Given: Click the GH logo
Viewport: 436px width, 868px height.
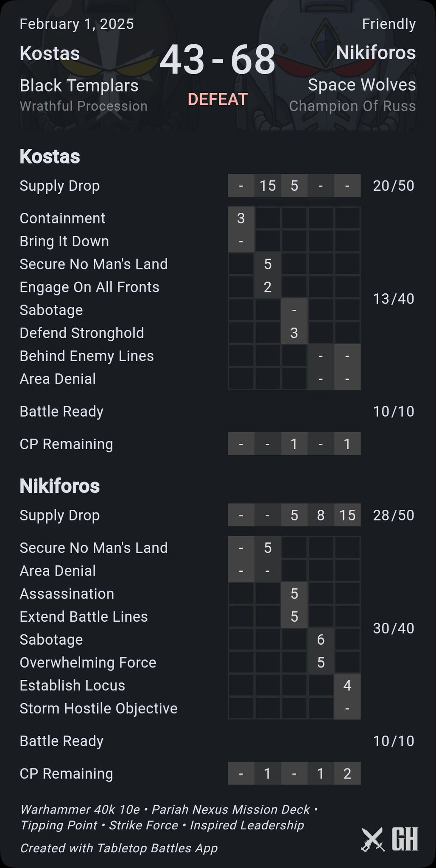Looking at the screenshot, I should click(x=405, y=839).
